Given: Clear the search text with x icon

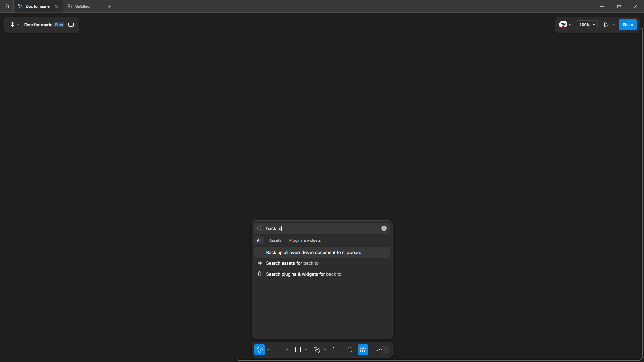Looking at the screenshot, I should tap(384, 228).
